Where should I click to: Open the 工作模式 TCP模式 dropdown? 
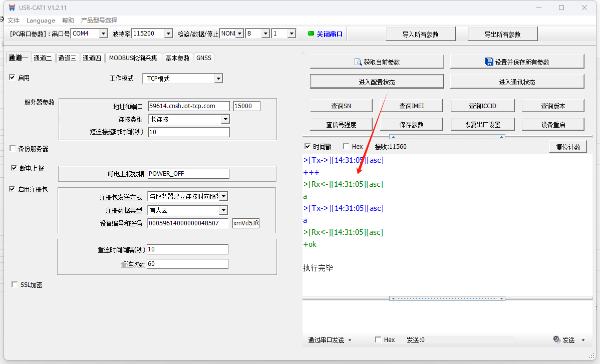click(x=218, y=79)
